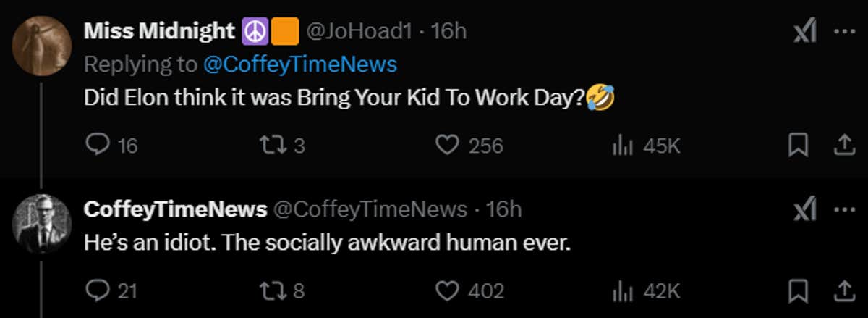Like Miss Midnight's Bring Your Kid tweet
Viewport: 868px width, 318px height.
pyautogui.click(x=448, y=146)
